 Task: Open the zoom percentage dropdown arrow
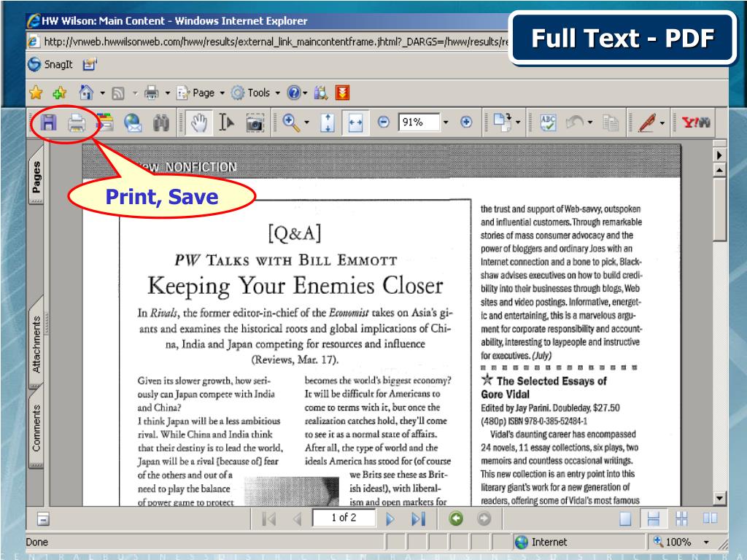446,122
